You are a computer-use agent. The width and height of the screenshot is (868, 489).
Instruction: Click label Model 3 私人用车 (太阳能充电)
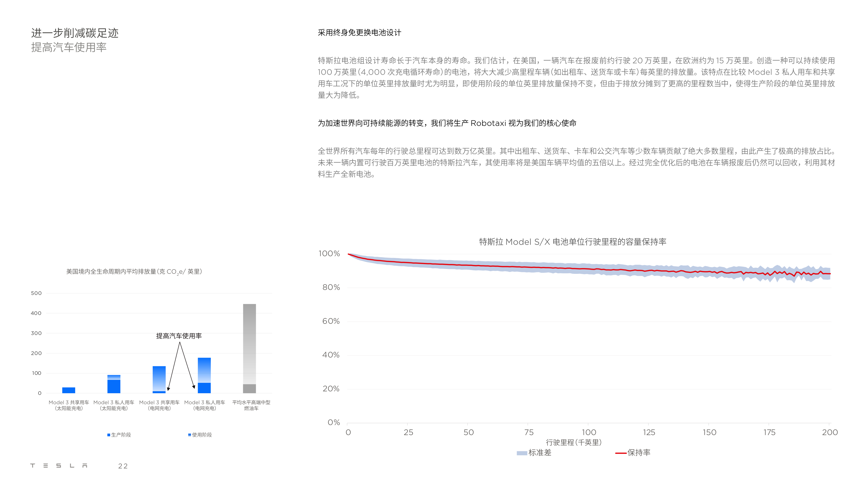114,405
